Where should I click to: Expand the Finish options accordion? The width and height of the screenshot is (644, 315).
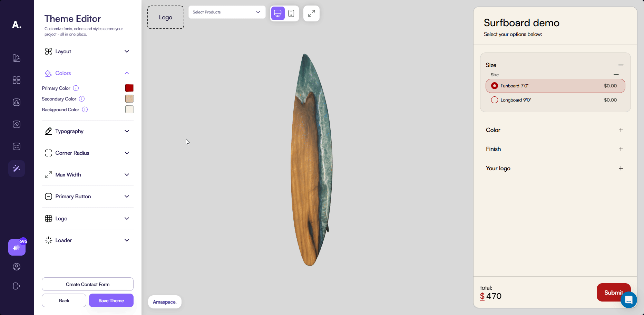tap(555, 149)
